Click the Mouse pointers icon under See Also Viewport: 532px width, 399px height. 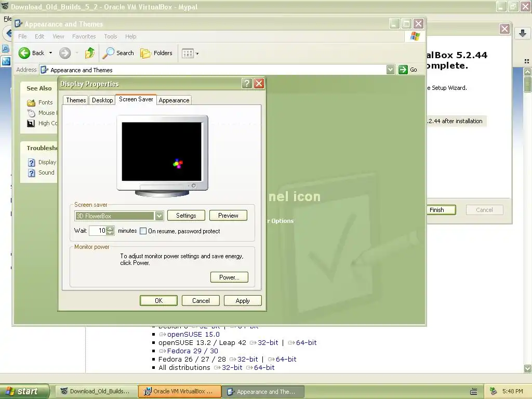tap(31, 113)
